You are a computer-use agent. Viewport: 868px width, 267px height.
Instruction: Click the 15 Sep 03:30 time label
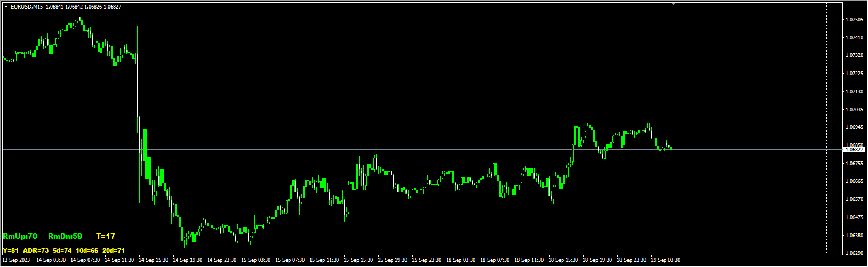(257, 261)
